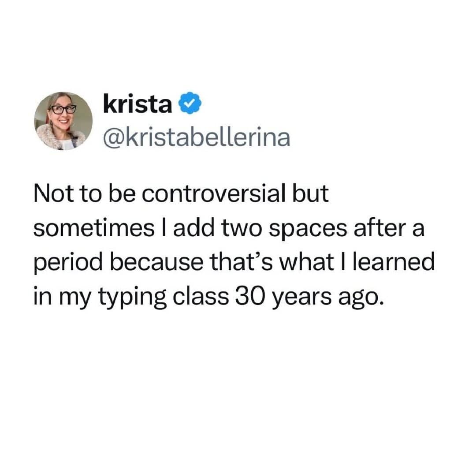Open the krista display name

pyautogui.click(x=137, y=104)
